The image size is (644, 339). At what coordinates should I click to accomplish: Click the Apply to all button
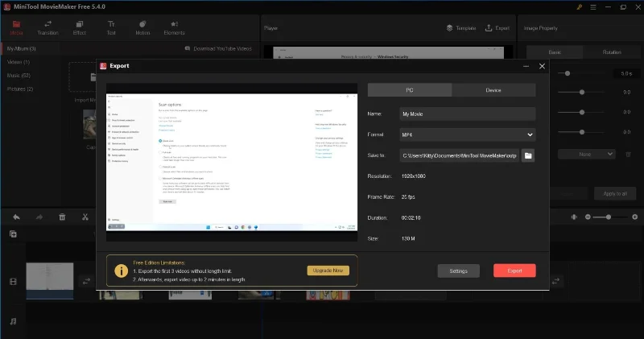click(615, 193)
